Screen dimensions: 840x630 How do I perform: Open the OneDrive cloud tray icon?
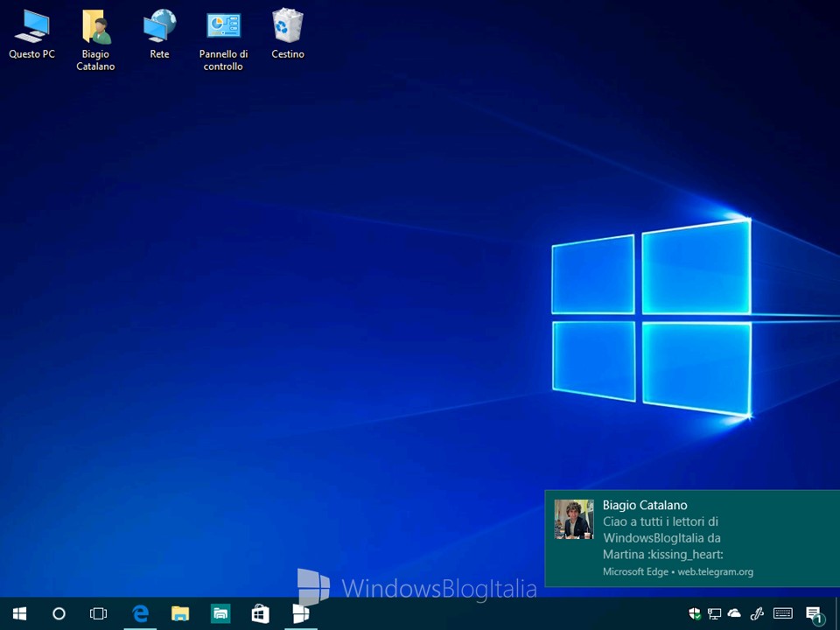coord(734,613)
